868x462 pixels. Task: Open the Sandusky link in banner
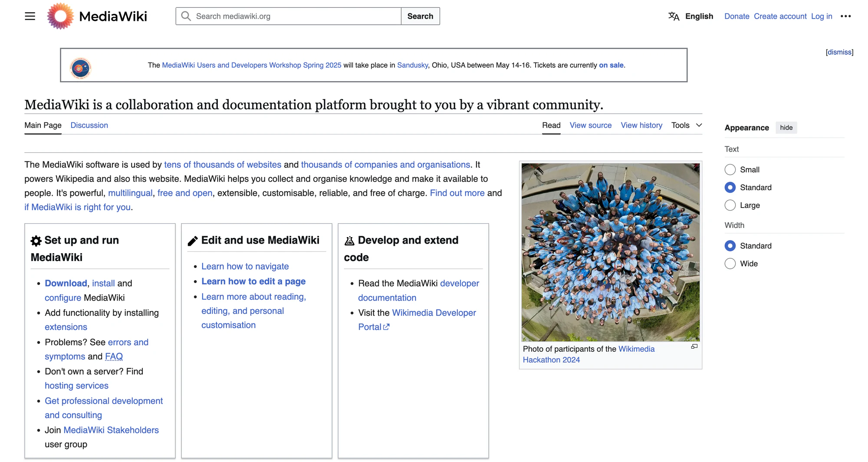413,65
